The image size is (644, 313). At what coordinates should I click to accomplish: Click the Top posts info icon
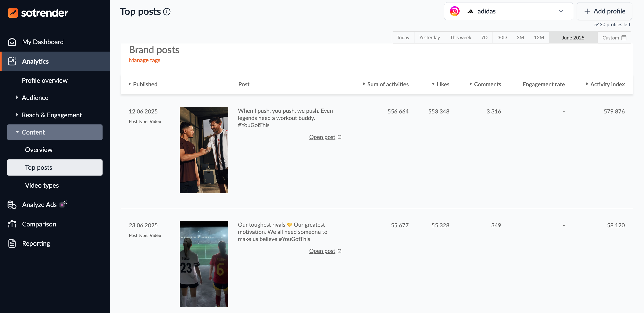[x=167, y=12]
